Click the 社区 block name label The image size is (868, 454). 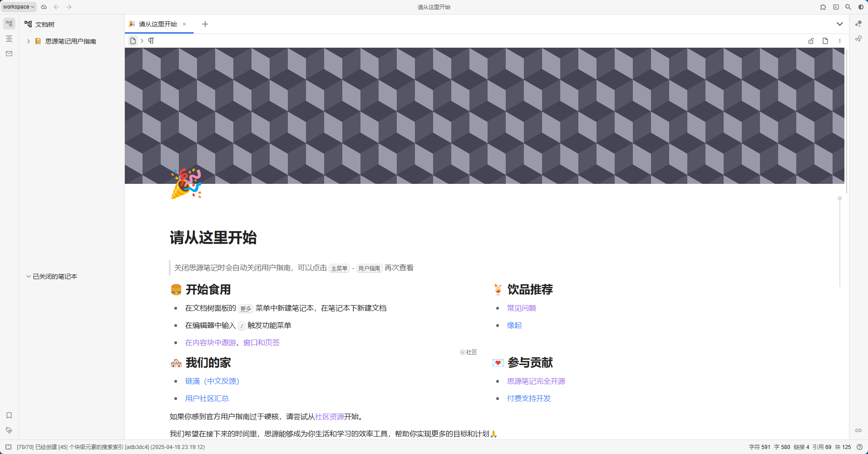(x=469, y=352)
